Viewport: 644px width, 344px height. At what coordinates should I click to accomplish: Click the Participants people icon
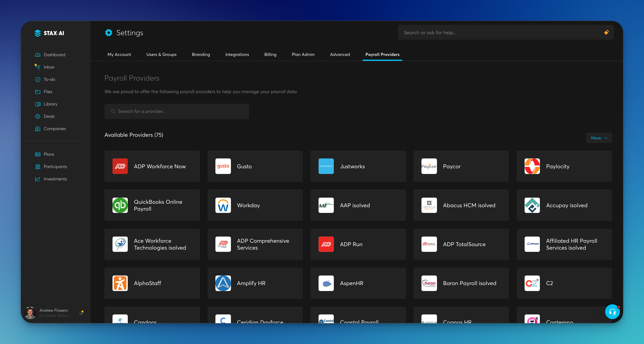click(38, 167)
